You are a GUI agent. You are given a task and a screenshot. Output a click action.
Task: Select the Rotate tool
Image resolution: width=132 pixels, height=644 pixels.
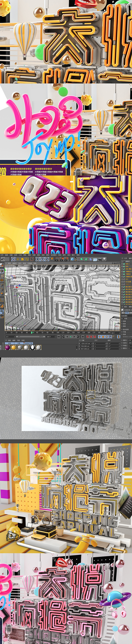(27, 259)
